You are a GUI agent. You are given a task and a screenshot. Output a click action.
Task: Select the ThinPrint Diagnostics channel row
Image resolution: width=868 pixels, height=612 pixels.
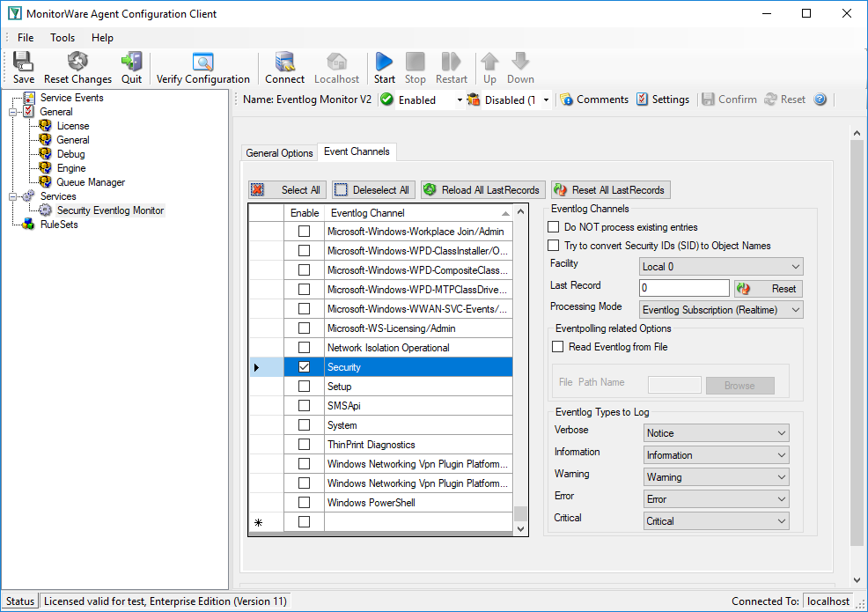pyautogui.click(x=418, y=444)
